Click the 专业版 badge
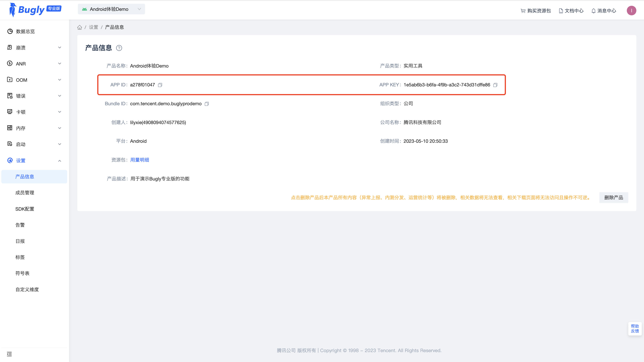 click(x=54, y=9)
